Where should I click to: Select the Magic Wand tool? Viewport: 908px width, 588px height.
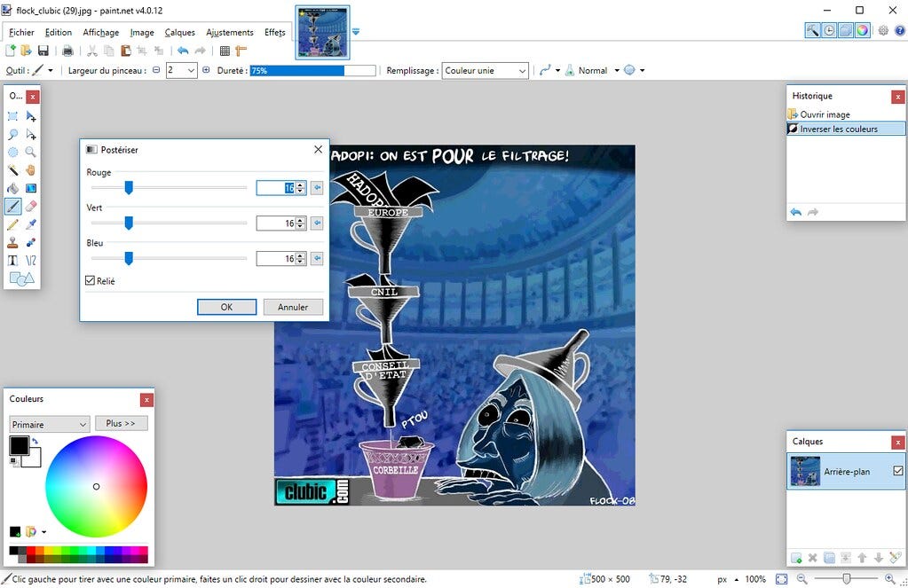click(12, 170)
